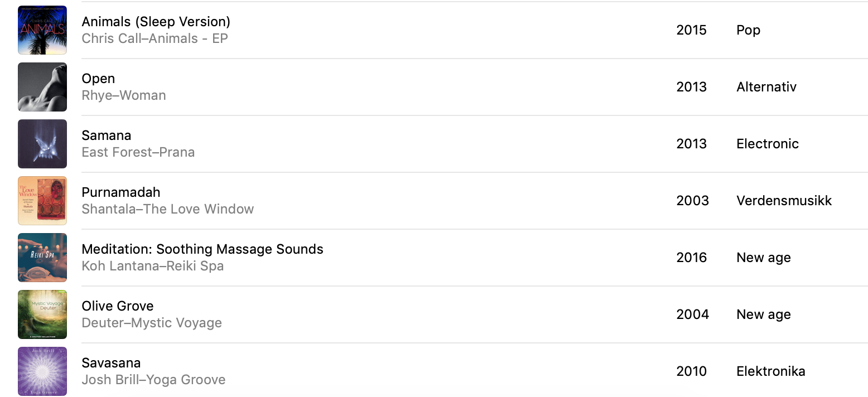Click the Rhye Woman album cover
The image size is (868, 397).
click(42, 87)
